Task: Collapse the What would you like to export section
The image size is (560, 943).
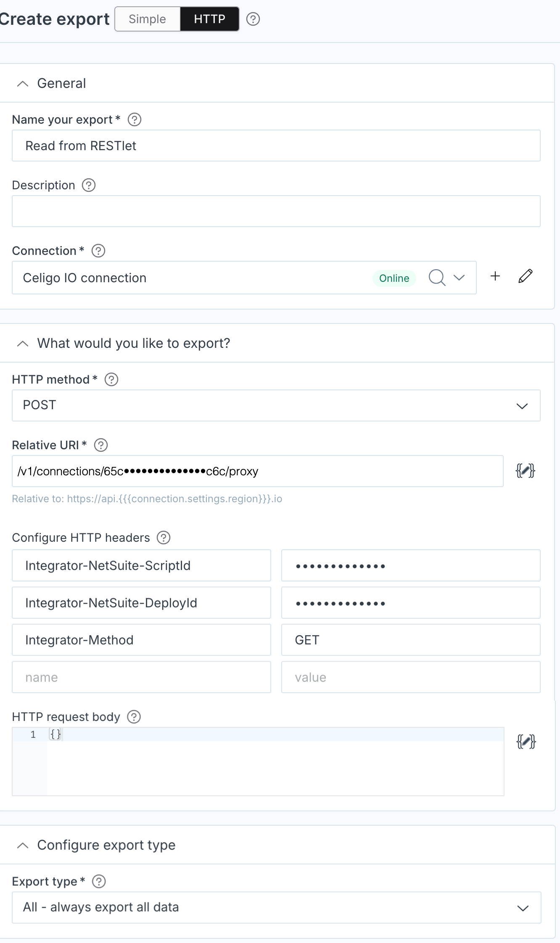Action: pyautogui.click(x=23, y=344)
